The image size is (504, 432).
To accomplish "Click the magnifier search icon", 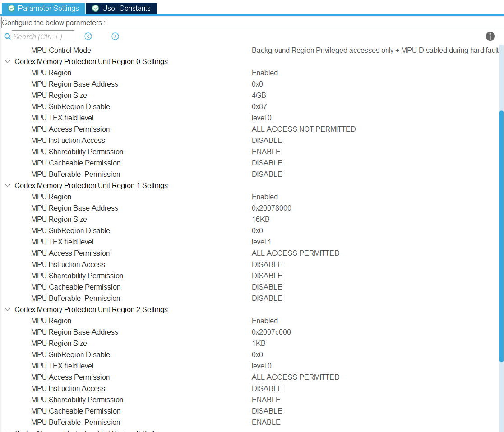I will [7, 36].
